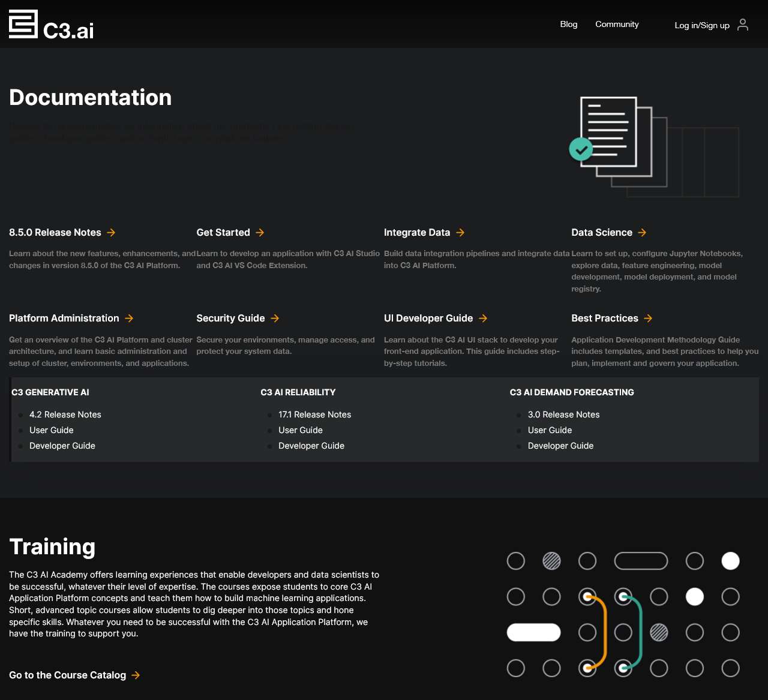
Task: Click the C3 AI DEMAND FORECASTING heading
Action: pyautogui.click(x=572, y=392)
